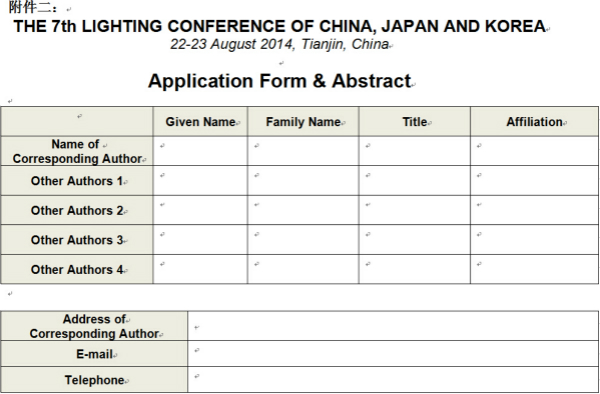
Task: Click the Application Form & Abstract heading
Action: coord(280,81)
